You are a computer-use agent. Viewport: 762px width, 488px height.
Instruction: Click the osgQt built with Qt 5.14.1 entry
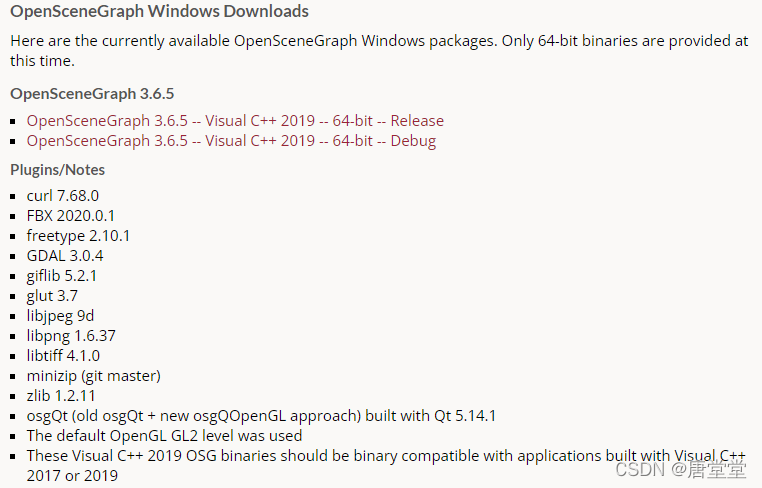261,416
